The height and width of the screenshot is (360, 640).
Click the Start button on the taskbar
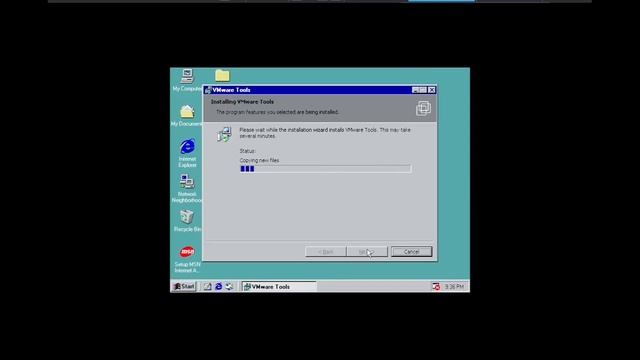coord(184,287)
